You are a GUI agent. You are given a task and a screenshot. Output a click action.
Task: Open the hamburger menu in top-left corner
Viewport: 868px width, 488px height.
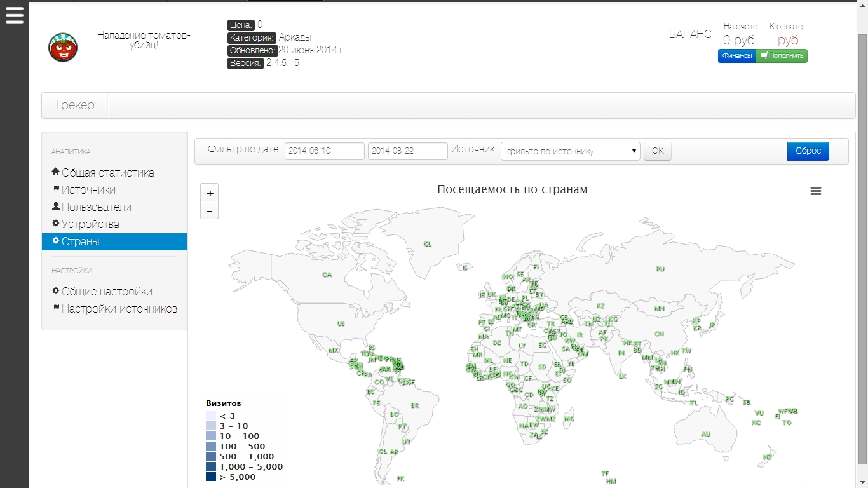tap(14, 15)
